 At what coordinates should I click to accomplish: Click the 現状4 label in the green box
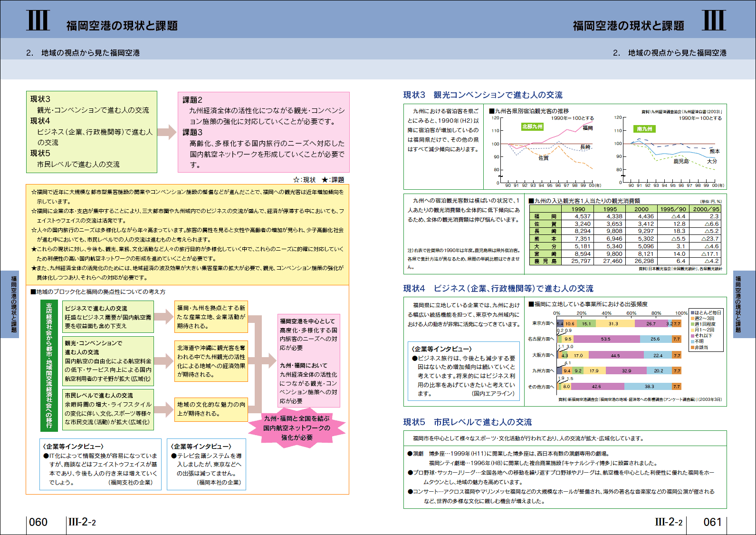40,121
